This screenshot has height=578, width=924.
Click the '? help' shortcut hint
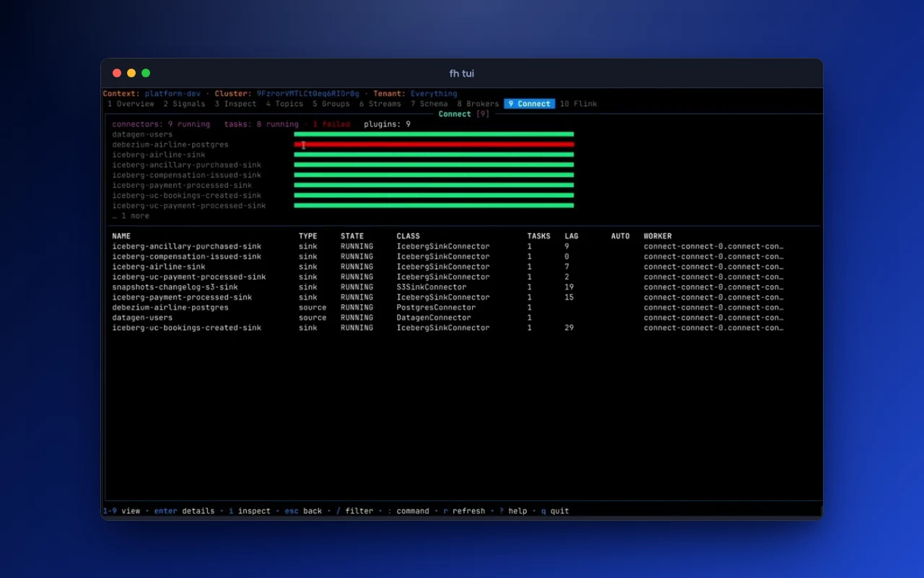coord(513,511)
